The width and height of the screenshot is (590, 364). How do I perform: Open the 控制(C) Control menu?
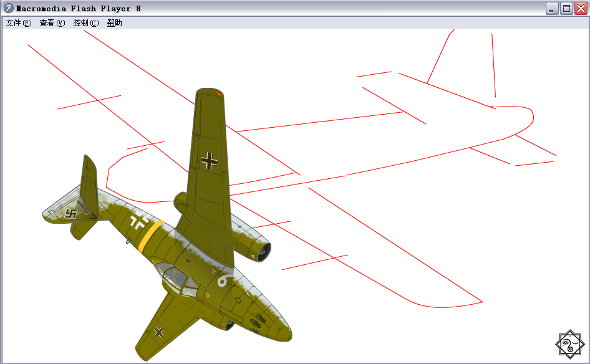coord(86,23)
